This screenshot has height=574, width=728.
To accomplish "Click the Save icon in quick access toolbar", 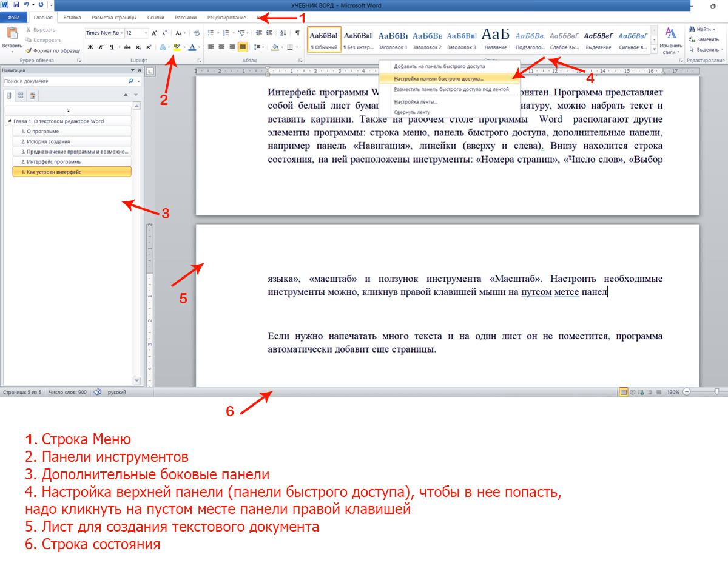I will point(16,5).
